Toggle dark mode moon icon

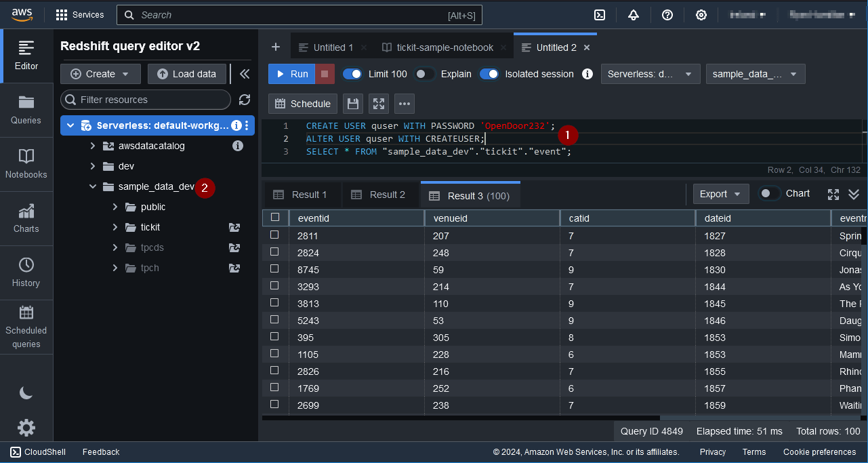tap(26, 392)
